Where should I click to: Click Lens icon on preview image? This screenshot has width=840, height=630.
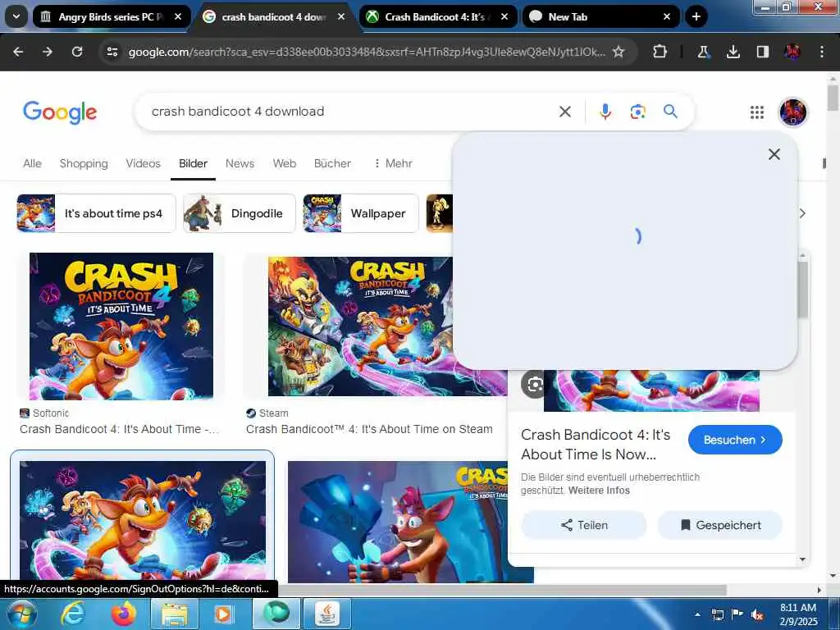pos(534,384)
